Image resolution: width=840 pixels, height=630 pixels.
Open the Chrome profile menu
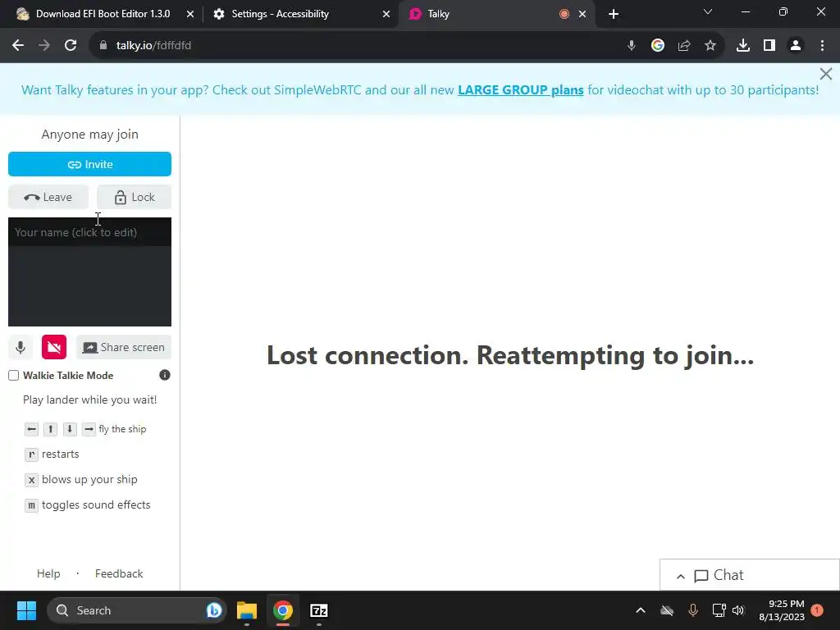click(x=796, y=46)
